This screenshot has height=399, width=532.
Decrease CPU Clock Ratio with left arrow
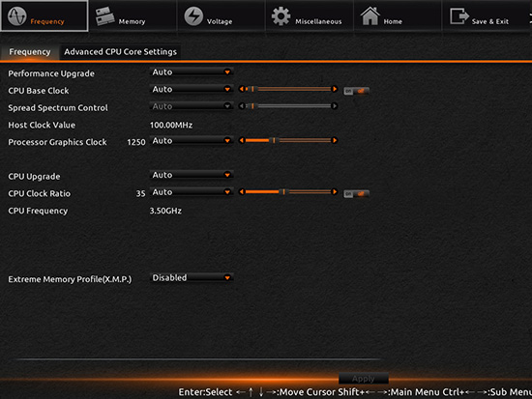241,192
